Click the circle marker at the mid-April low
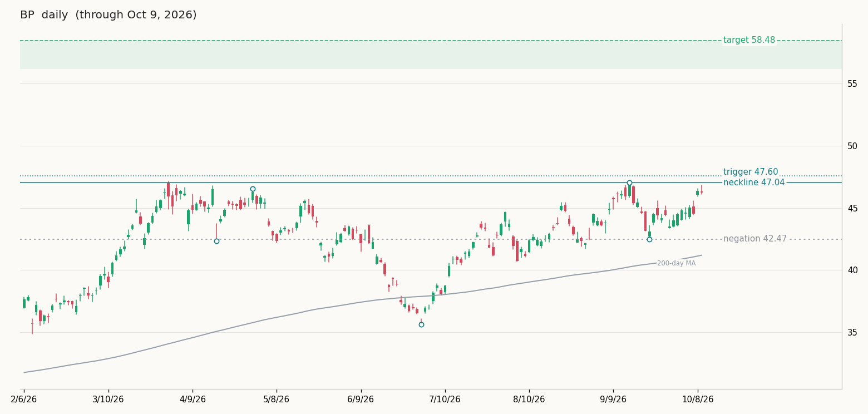868x414 pixels. (216, 241)
